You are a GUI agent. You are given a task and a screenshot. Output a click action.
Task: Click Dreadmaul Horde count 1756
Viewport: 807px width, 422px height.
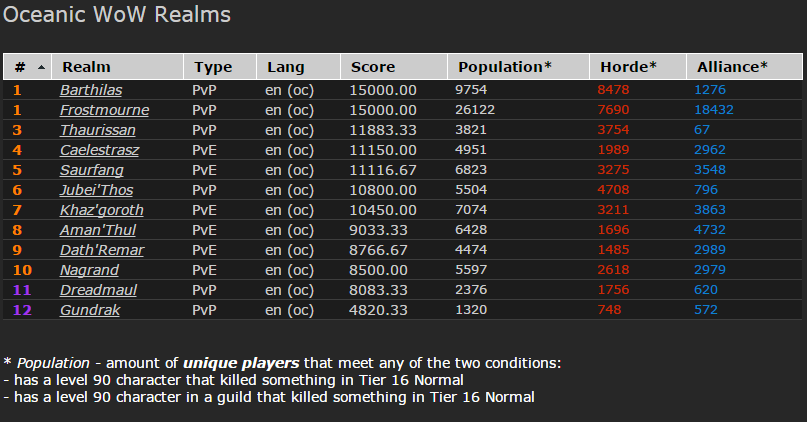[x=613, y=290]
